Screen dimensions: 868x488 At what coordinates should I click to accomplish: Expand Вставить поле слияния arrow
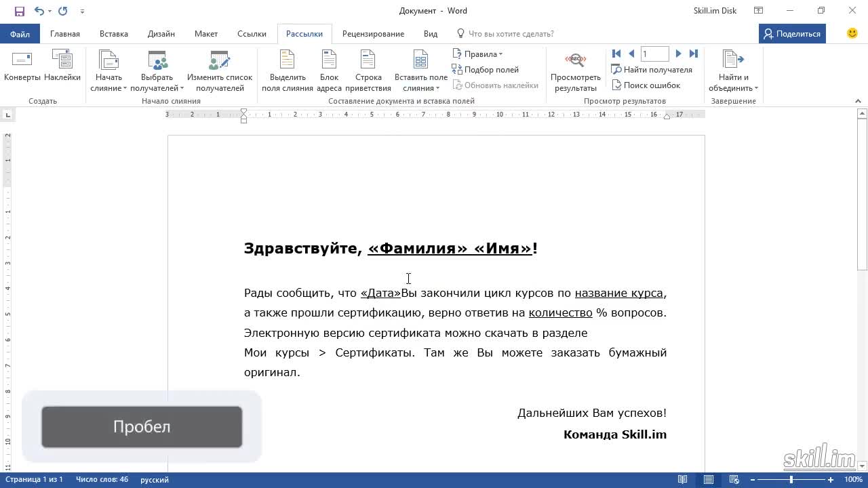(x=437, y=89)
